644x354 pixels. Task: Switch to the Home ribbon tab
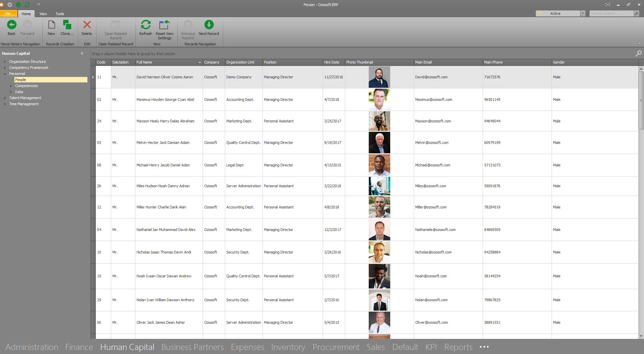pyautogui.click(x=26, y=14)
